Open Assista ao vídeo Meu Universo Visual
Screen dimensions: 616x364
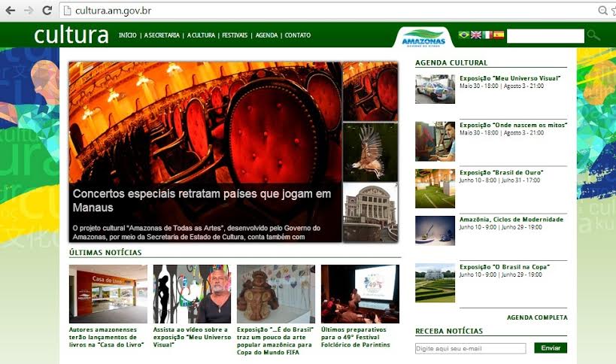pyautogui.click(x=192, y=337)
